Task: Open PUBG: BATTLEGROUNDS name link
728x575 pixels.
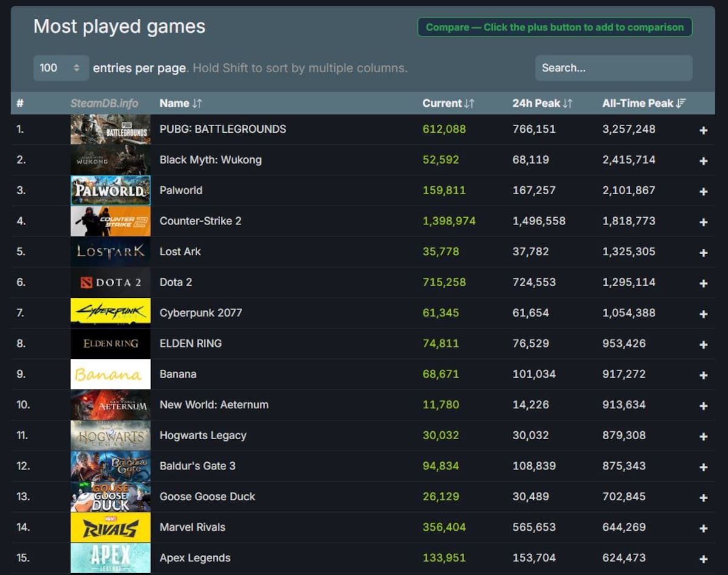Action: click(223, 129)
